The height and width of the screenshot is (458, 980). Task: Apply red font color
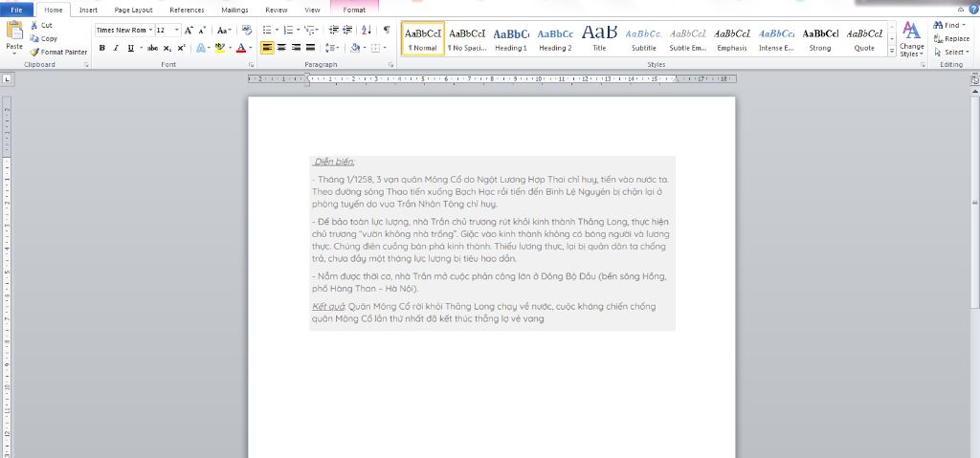tap(241, 48)
